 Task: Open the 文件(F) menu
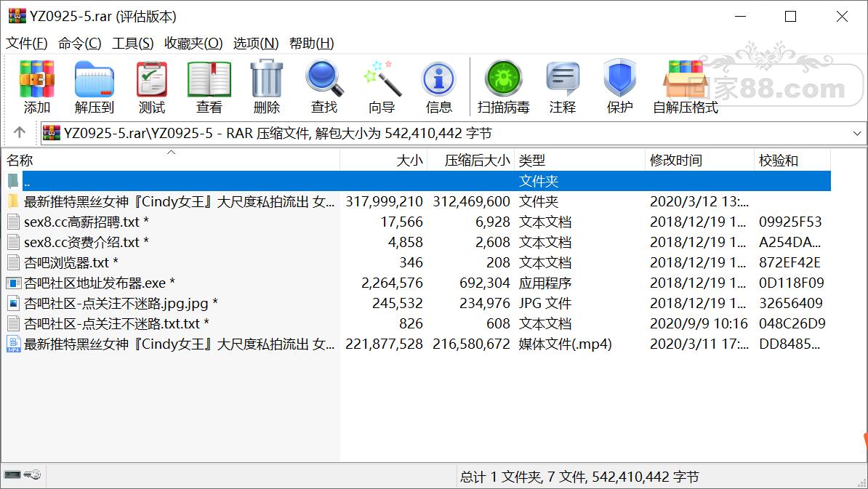(27, 43)
